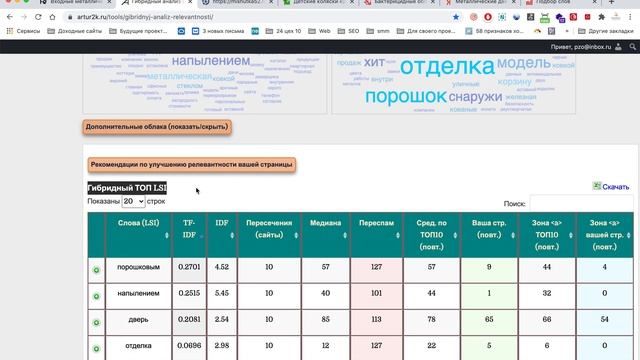Viewport: 640px width, 360px height.
Task: Open the Доходные сайты bookmark folder
Action: pyautogui.click(x=74, y=31)
